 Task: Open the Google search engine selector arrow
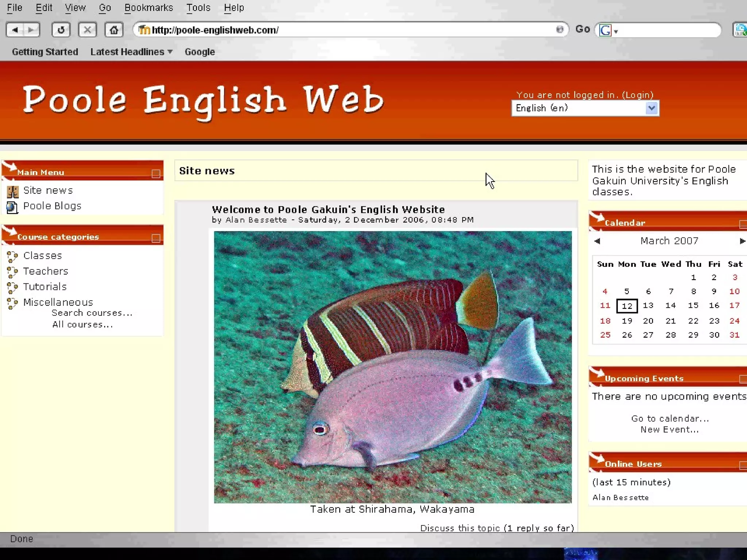616,31
